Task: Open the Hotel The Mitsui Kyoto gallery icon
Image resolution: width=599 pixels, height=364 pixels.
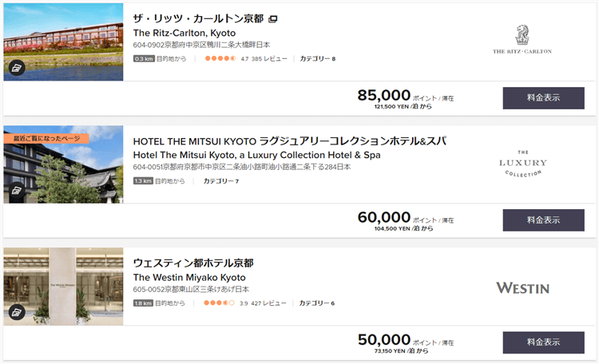Action: [17, 191]
